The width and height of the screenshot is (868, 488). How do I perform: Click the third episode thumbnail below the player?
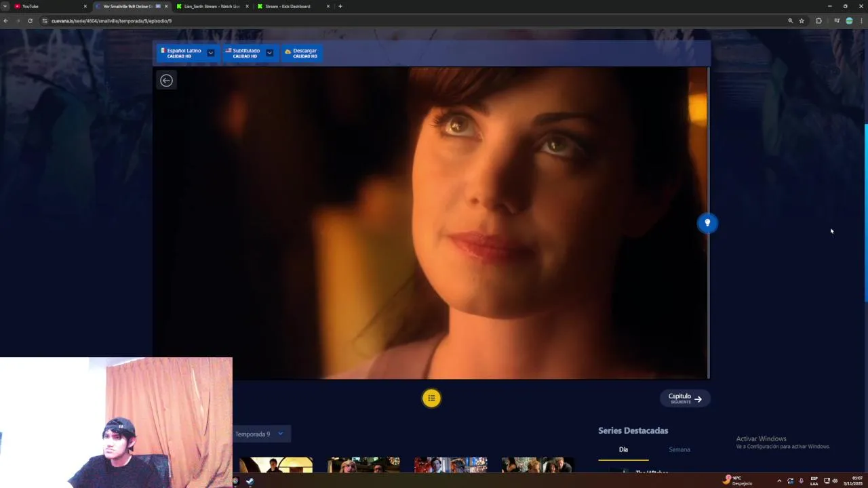coord(451,464)
